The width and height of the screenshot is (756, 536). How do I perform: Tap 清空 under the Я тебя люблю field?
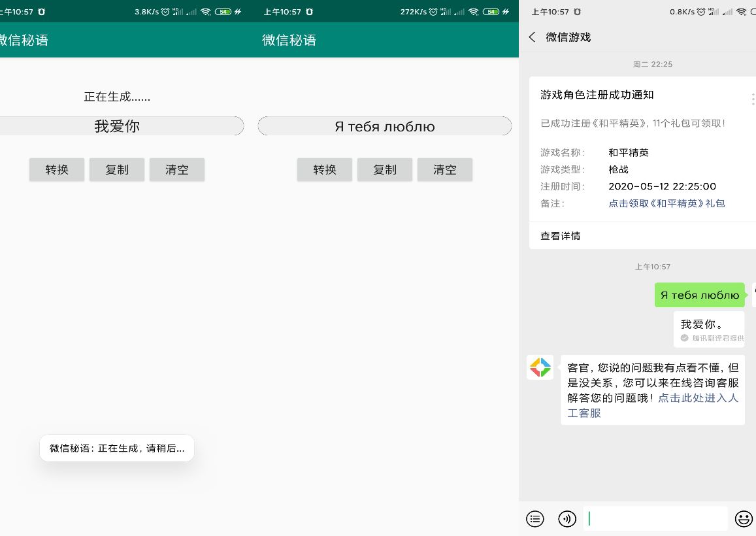(x=445, y=169)
